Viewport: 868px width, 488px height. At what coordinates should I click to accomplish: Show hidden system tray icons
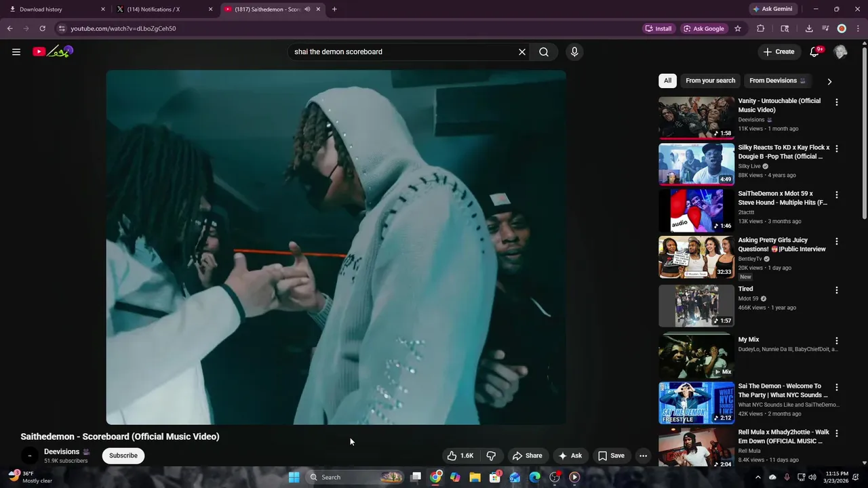click(758, 477)
